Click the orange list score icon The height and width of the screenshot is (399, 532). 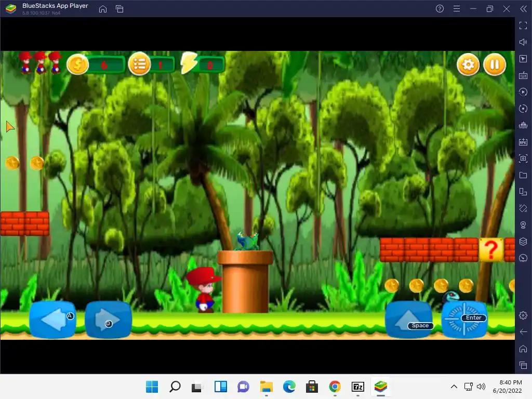click(139, 64)
